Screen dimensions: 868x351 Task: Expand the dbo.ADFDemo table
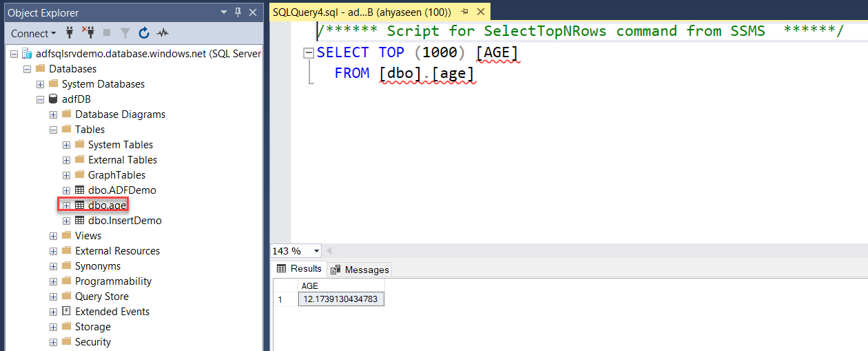66,190
